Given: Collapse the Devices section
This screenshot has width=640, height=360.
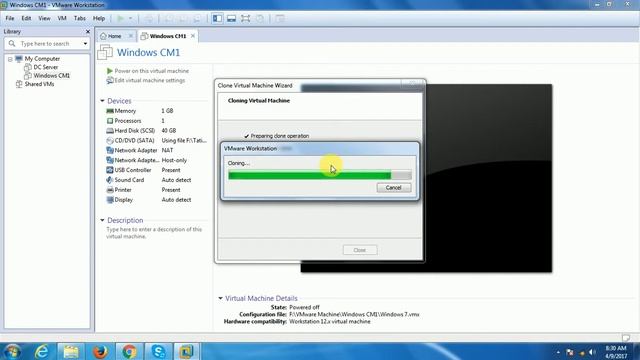Looking at the screenshot, I should click(x=102, y=101).
